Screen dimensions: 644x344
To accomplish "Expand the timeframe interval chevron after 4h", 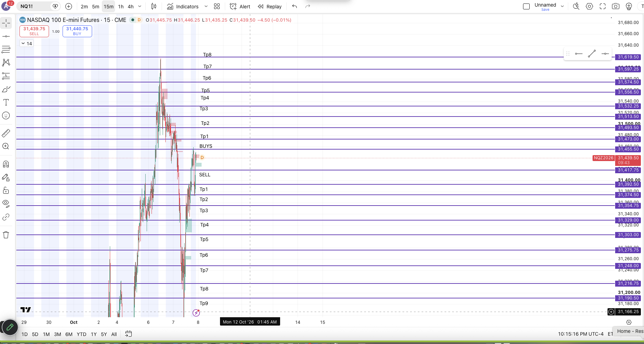I will pyautogui.click(x=140, y=6).
